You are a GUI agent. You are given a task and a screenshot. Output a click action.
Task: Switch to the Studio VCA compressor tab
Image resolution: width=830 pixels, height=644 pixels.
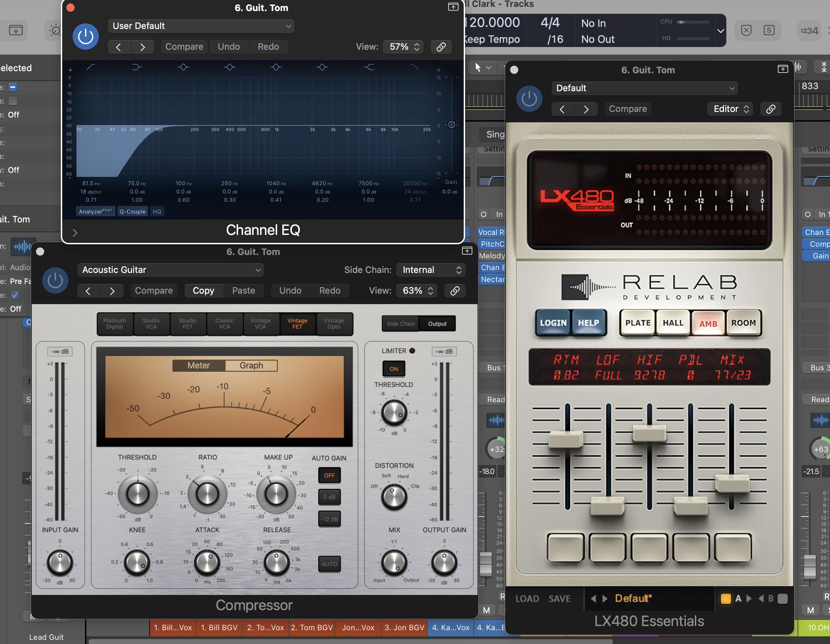tap(151, 324)
